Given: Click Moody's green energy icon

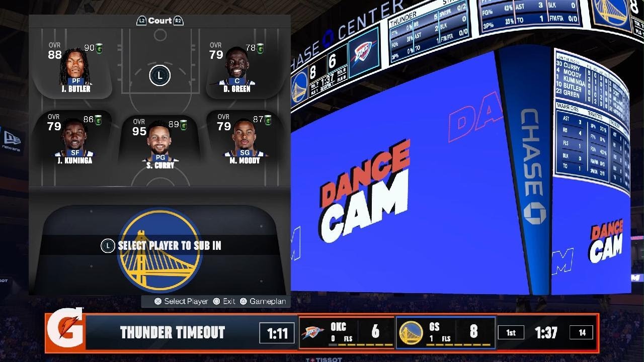Looking at the screenshot, I should click(268, 120).
